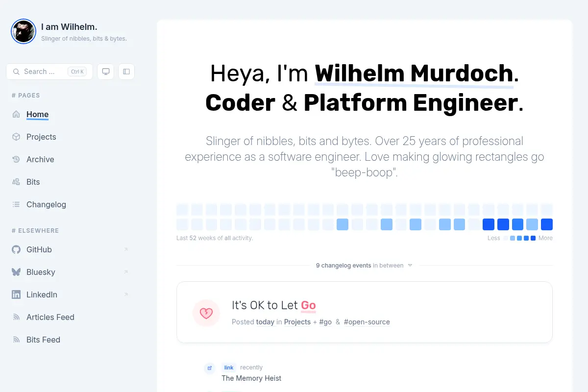Viewport: 588px width, 392px height.
Task: Click the link badge on Memory Heist
Action: pyautogui.click(x=229, y=367)
